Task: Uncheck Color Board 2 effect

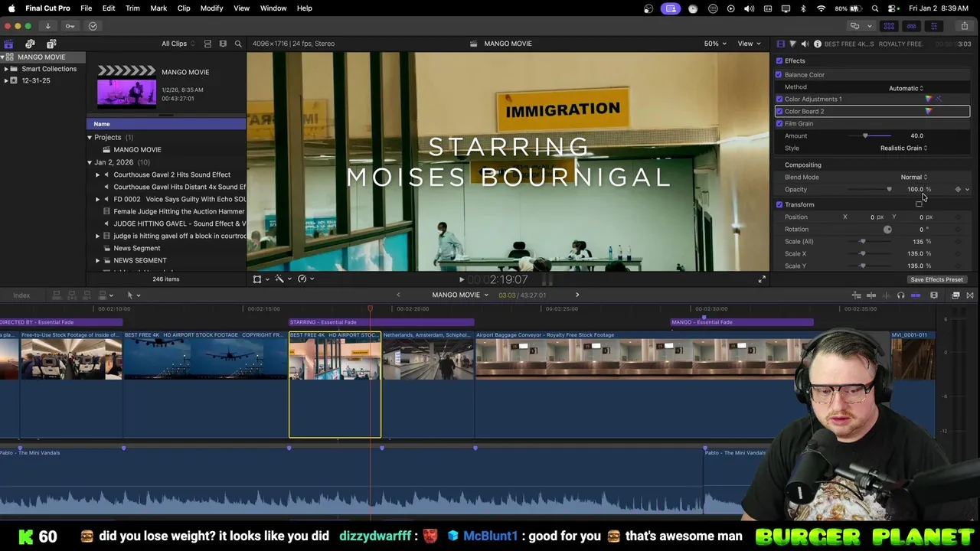Action: 779,111
